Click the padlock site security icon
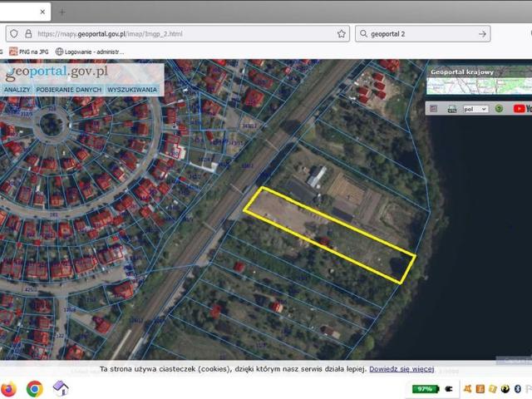Viewport: 532px width, 399px height. pyautogui.click(x=27, y=34)
